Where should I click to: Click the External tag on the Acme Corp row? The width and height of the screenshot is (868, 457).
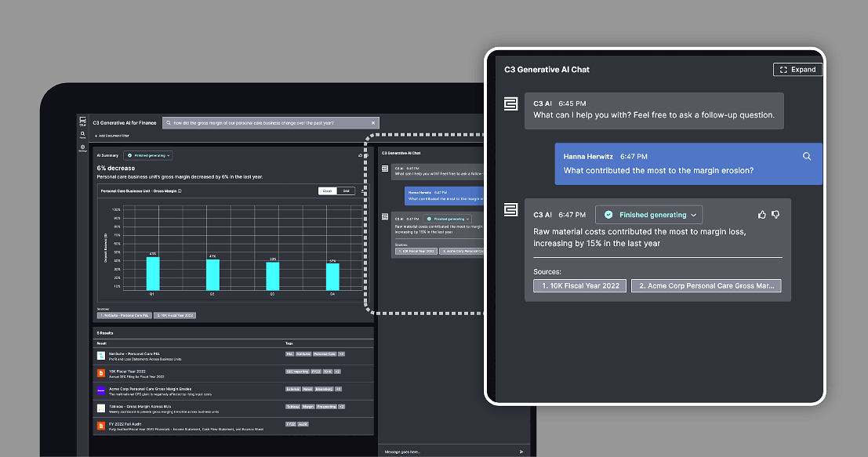coord(292,389)
